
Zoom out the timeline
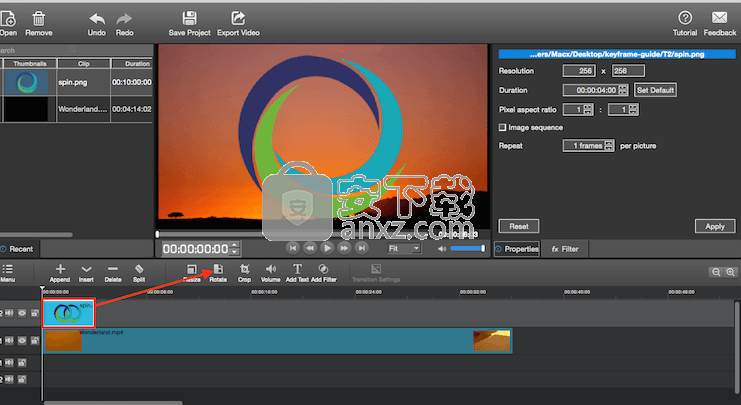[x=716, y=272]
